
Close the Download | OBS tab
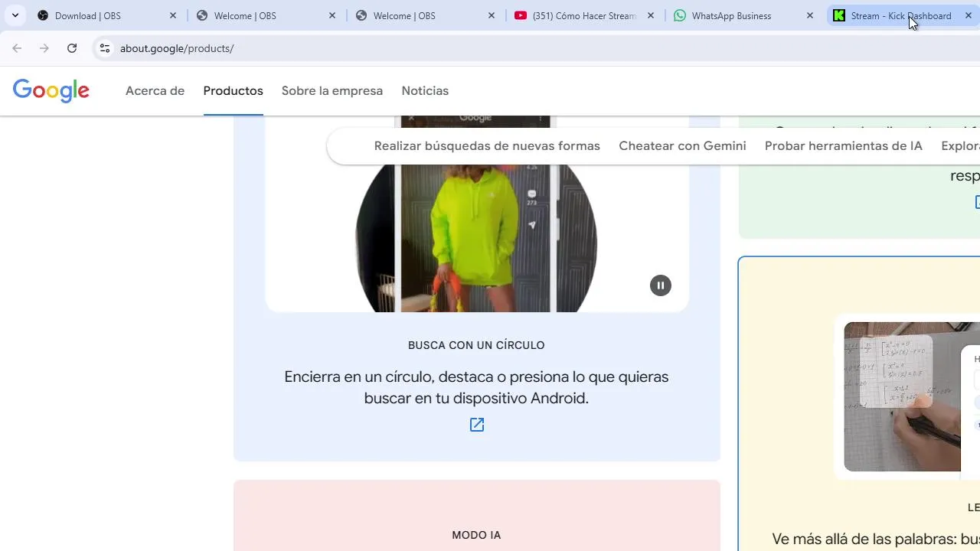click(172, 15)
